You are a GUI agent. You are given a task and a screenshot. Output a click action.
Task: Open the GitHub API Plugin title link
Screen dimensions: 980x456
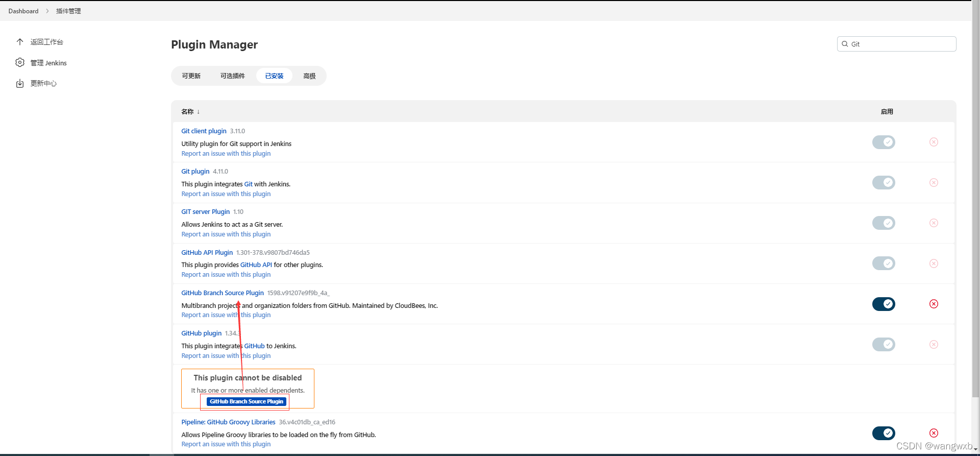point(207,253)
